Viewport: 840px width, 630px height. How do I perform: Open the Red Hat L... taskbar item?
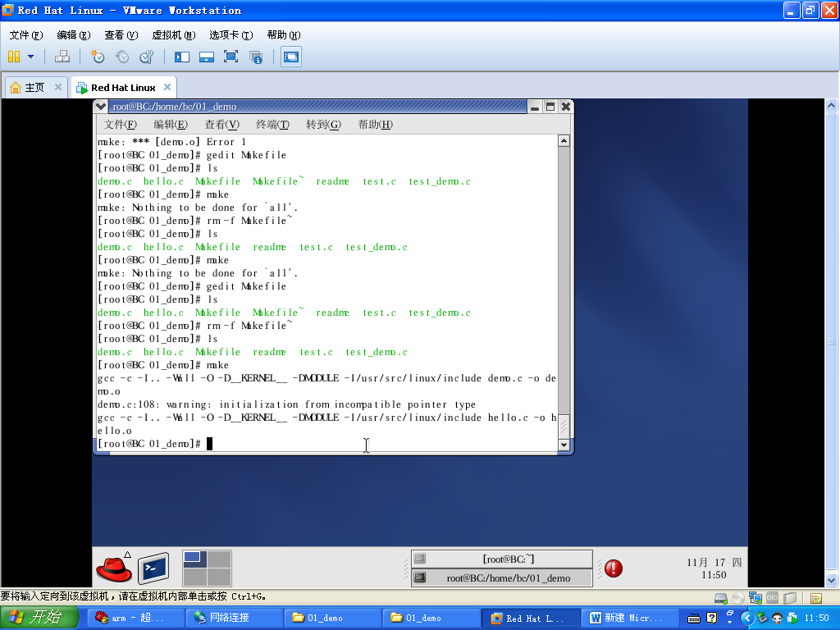point(531,619)
